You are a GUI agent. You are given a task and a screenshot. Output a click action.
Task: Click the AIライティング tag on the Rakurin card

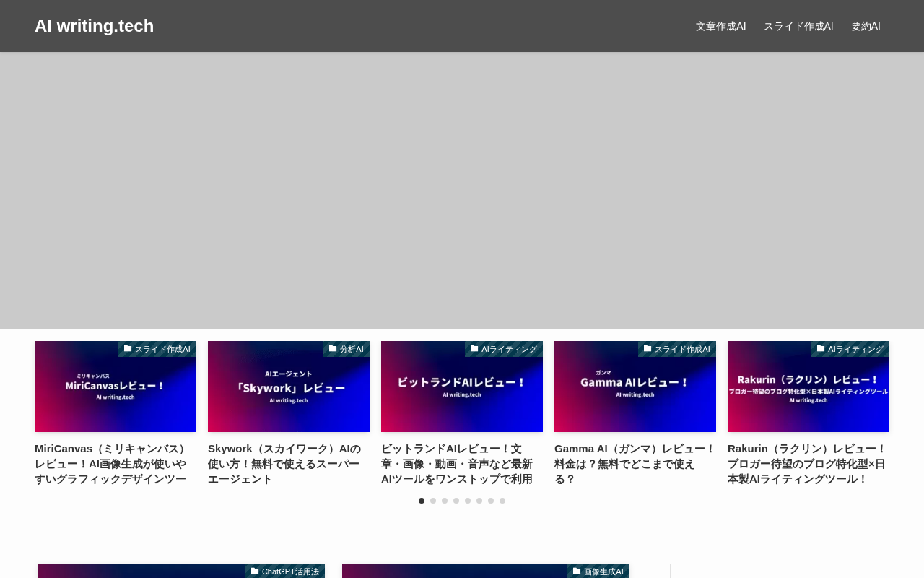(x=850, y=349)
